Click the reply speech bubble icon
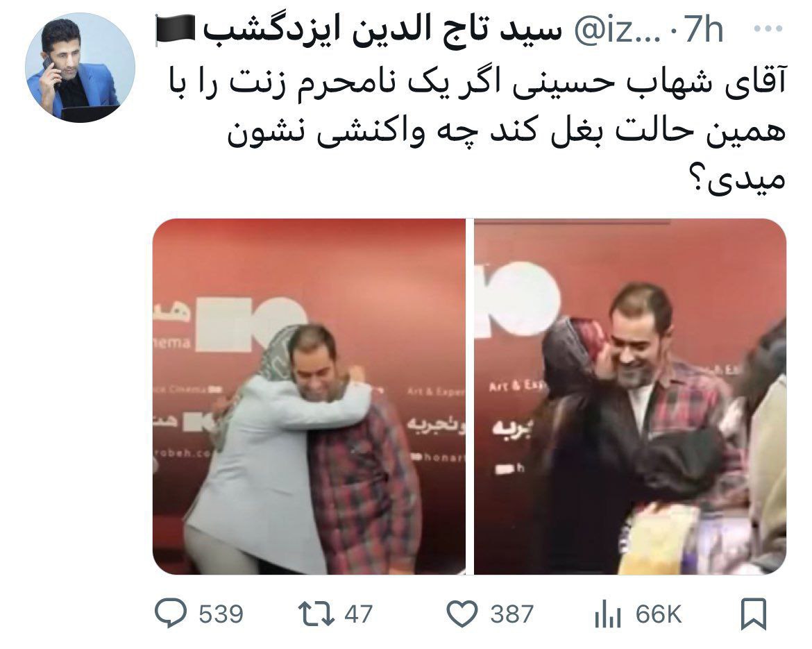The height and width of the screenshot is (649, 812). point(171,614)
